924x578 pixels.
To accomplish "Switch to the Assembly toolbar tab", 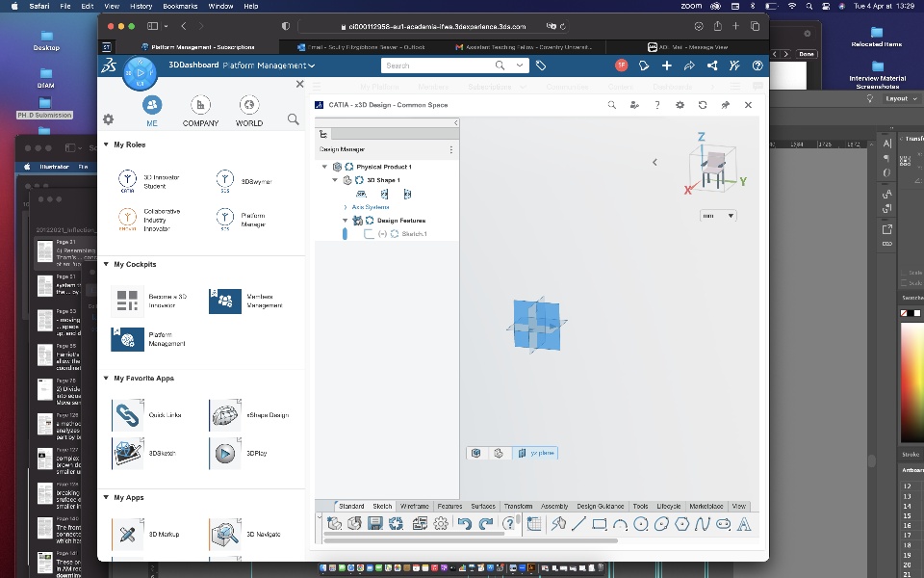I will (x=554, y=506).
